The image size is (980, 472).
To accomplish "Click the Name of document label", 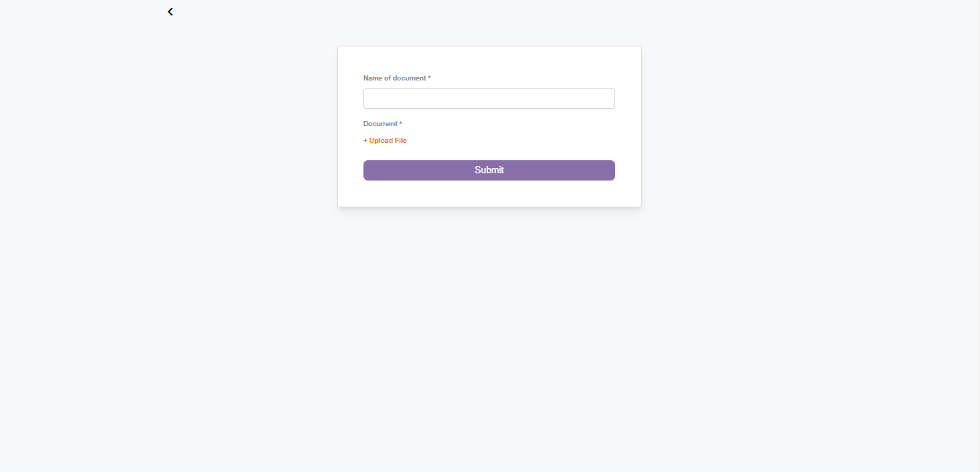I will pos(395,78).
